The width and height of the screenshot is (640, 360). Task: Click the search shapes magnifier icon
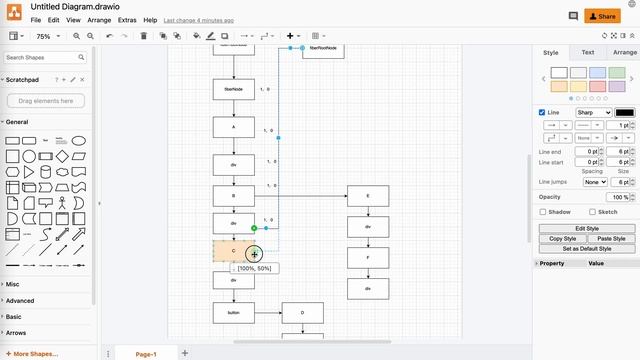coord(81,58)
